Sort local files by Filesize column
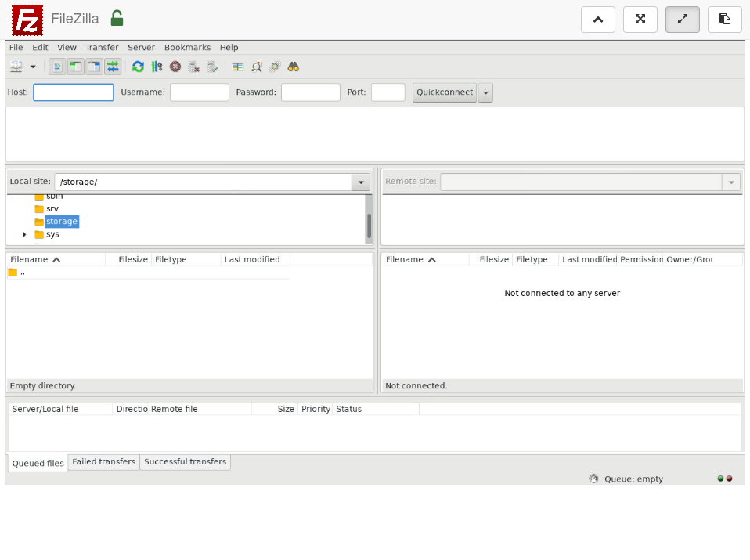Viewport: 750px width, 560px height. tap(128, 259)
